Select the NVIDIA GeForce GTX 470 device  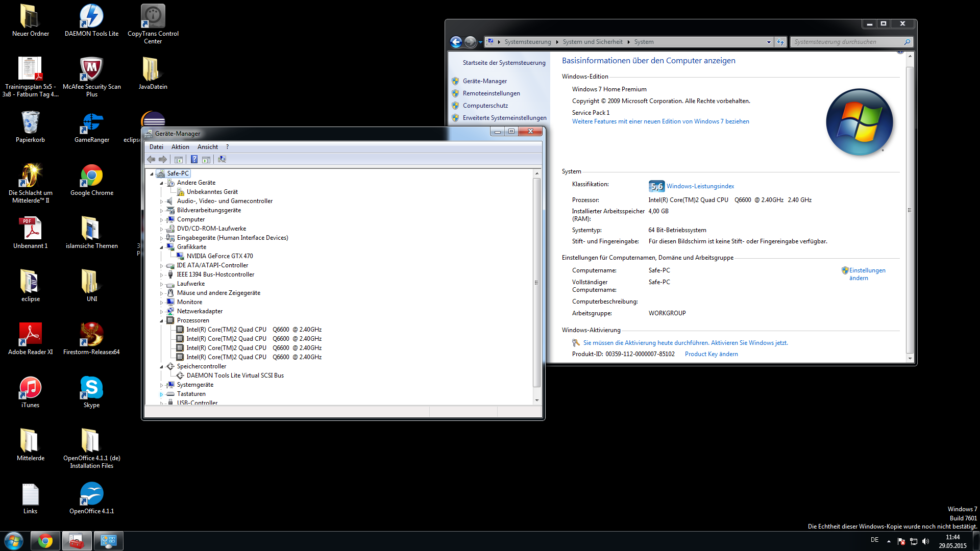pos(219,256)
